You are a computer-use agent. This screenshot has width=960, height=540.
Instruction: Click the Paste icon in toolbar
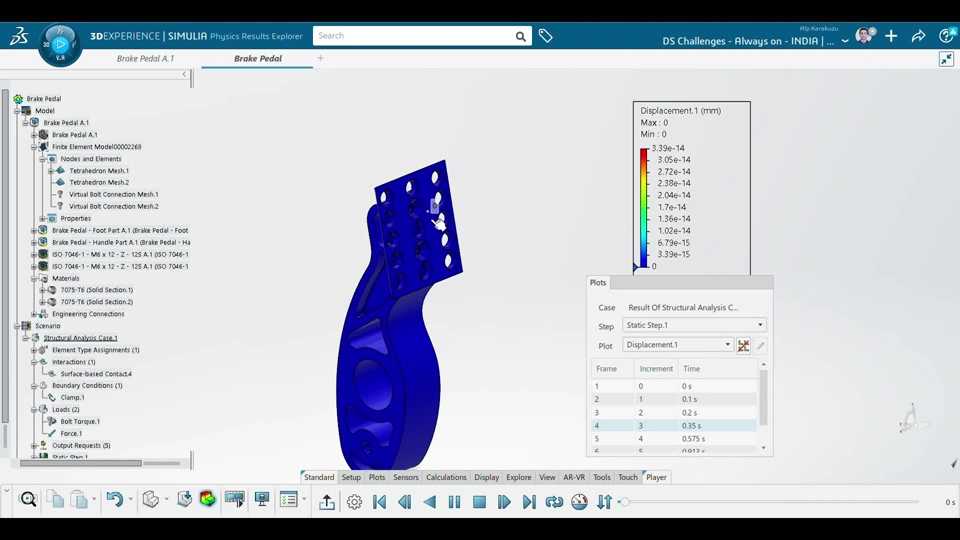[79, 500]
